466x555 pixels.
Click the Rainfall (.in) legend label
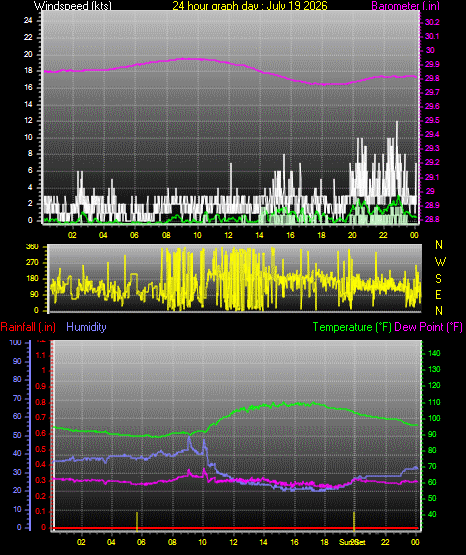pyautogui.click(x=28, y=327)
